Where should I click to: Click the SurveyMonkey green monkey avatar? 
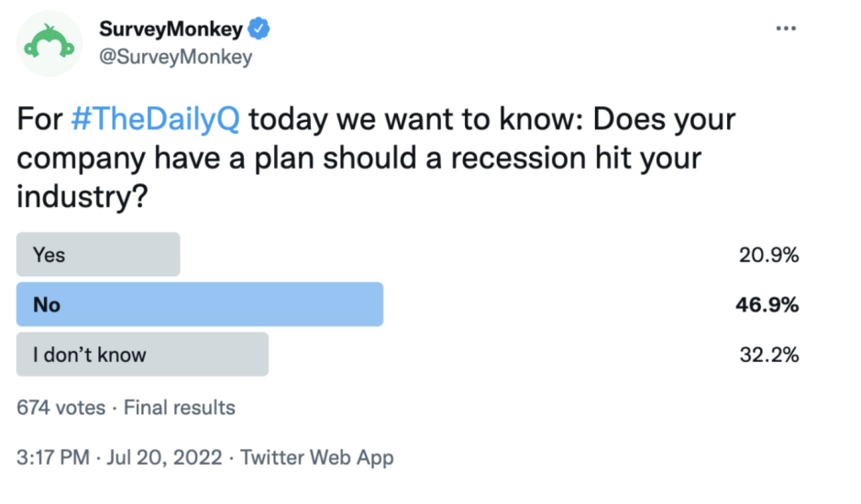tap(49, 44)
